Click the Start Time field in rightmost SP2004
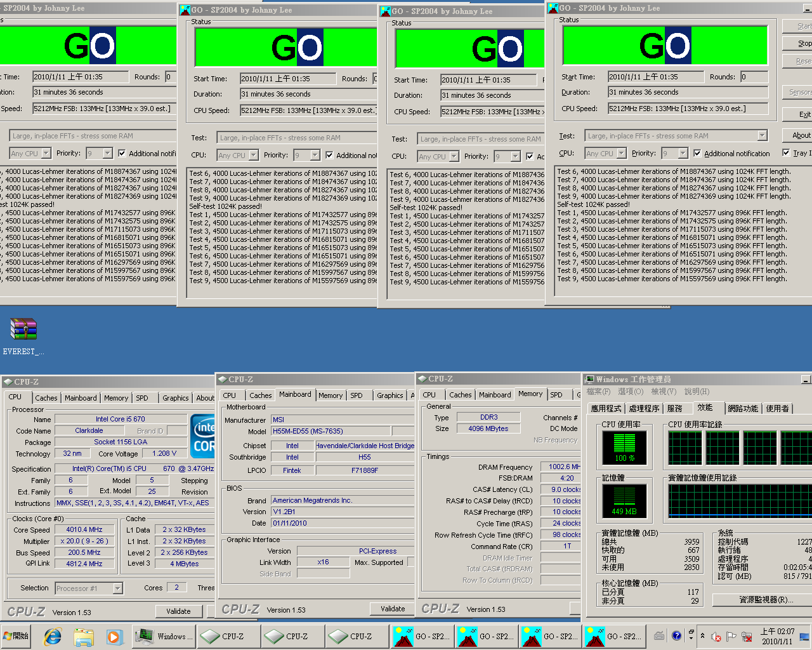812x650 pixels. 655,77
